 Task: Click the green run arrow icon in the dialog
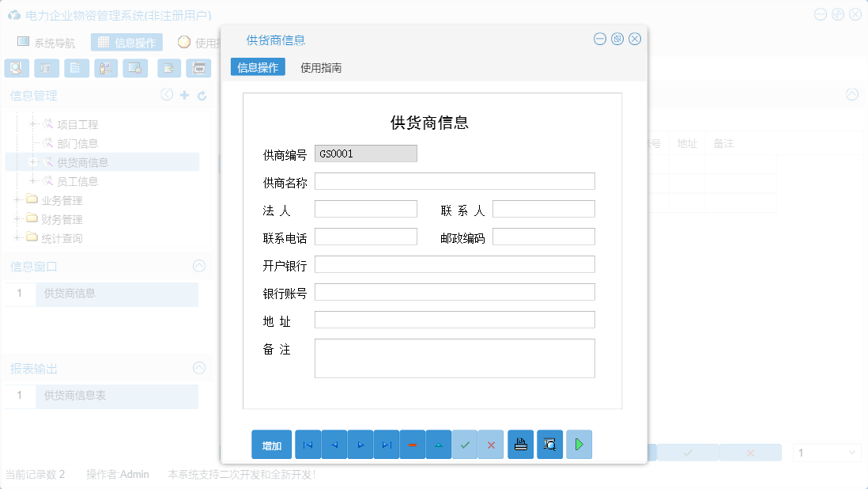[579, 444]
